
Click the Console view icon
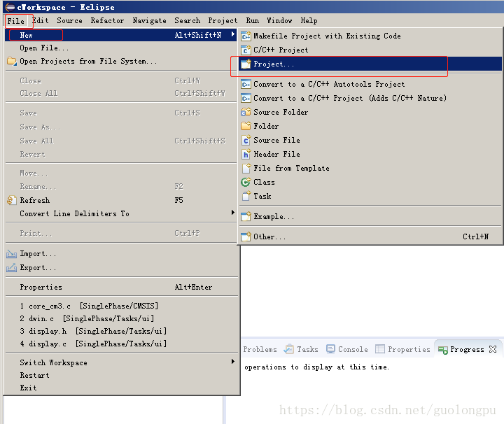pyautogui.click(x=330, y=349)
